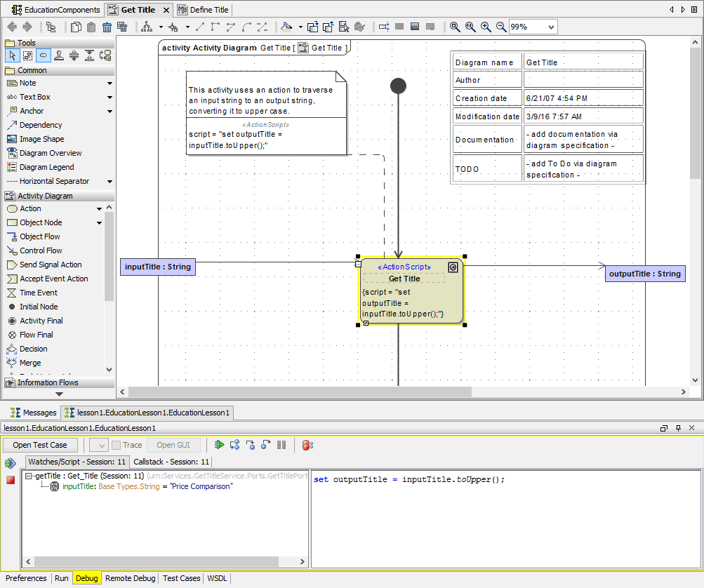Expand the Note tool dropdown arrow
Viewport: 704px width, 588px height.
coord(109,83)
